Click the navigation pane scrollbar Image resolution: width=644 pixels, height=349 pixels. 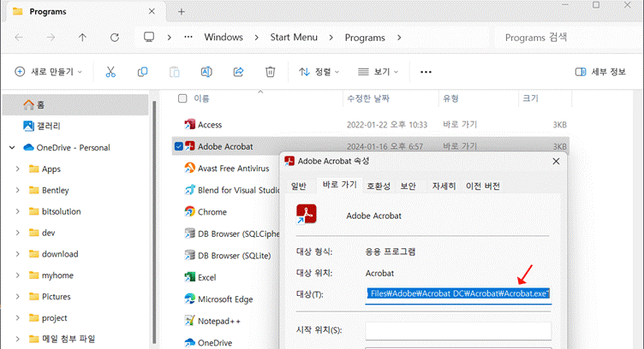154,222
